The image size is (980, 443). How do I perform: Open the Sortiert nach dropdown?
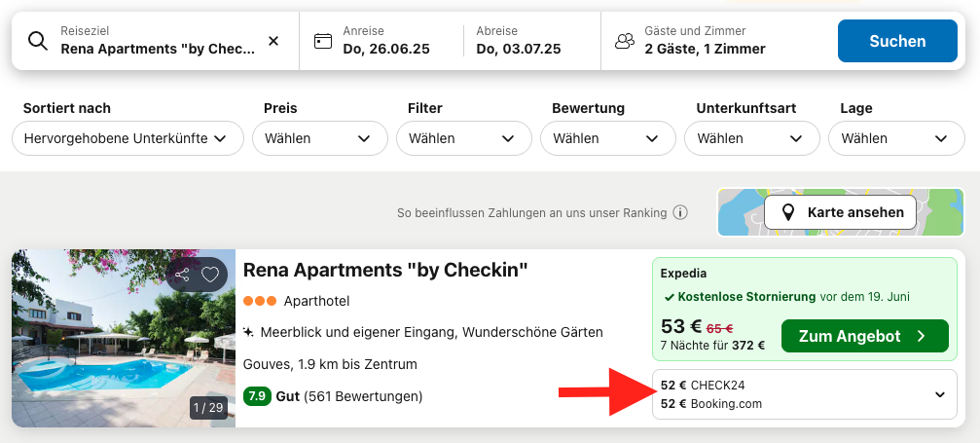[x=127, y=138]
